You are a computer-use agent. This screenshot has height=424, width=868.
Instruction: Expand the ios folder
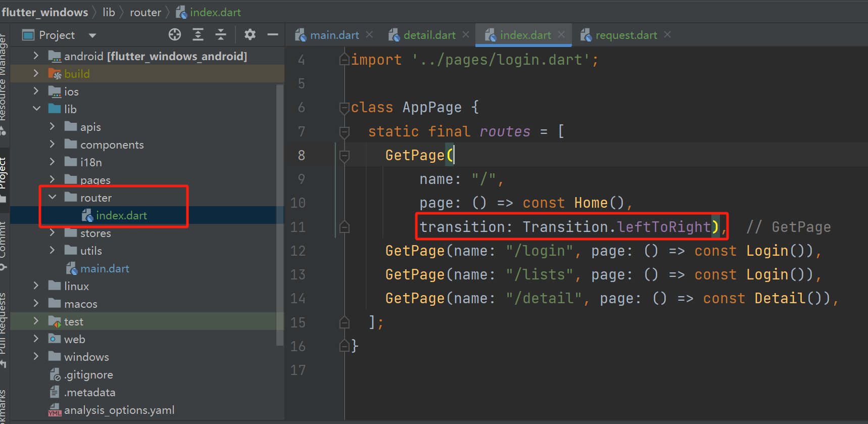click(x=36, y=91)
